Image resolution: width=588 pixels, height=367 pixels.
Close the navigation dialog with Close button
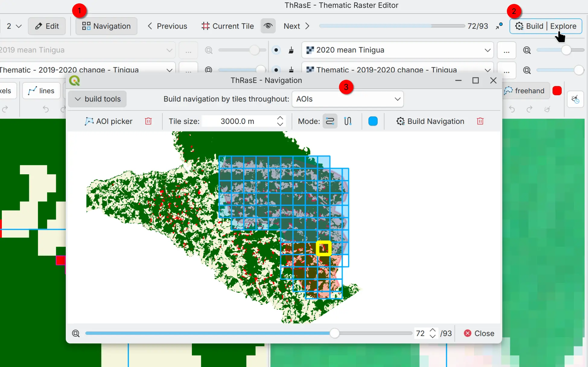479,333
